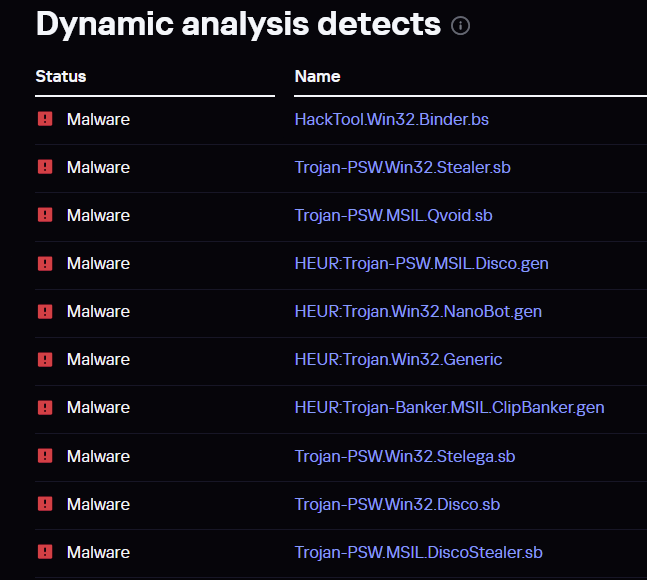Screen dimensions: 647x580
Task: Click the alert icon next to NanoBot row
Action: pos(45,311)
